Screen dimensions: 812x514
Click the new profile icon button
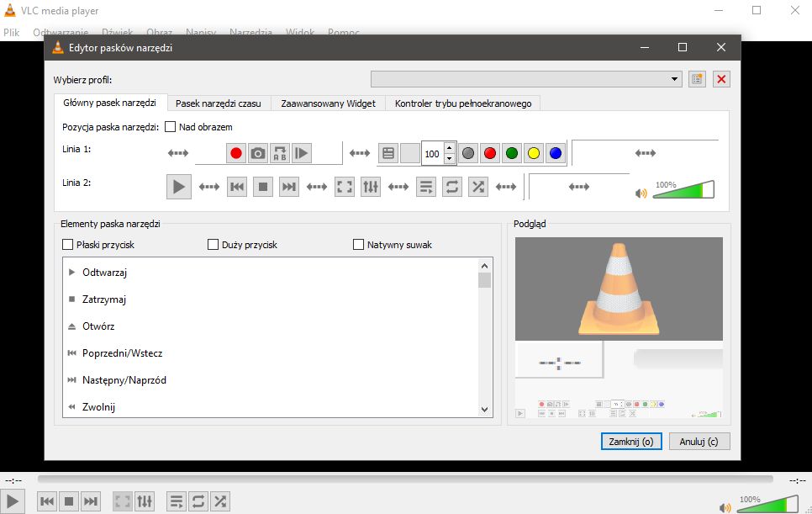click(x=697, y=79)
